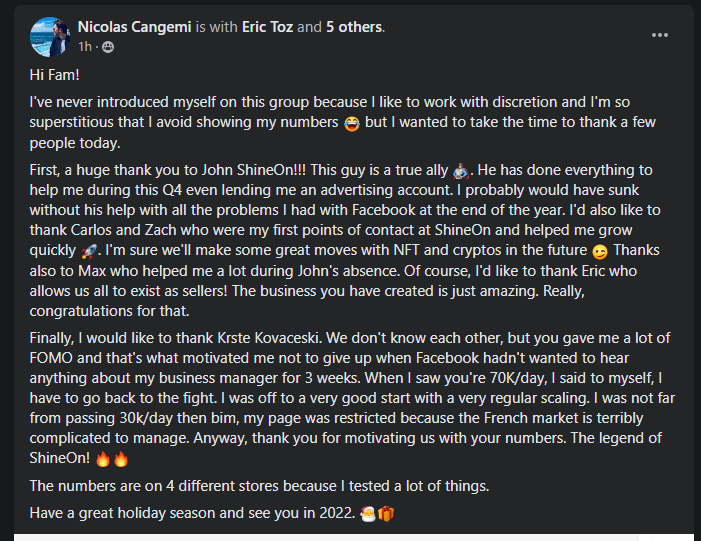Click the laughing-crying emoji after "numbers"
This screenshot has width=701, height=541.
coord(352,123)
